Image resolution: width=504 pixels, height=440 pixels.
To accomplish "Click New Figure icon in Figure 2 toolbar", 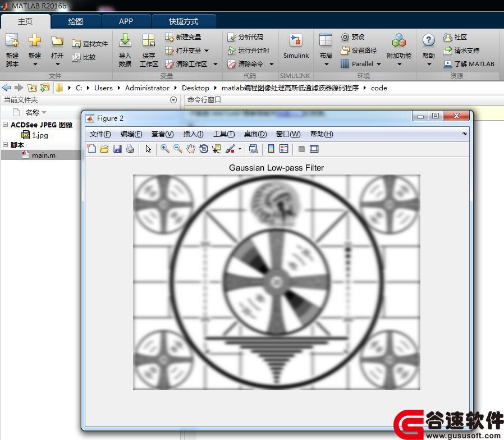I will pyautogui.click(x=91, y=149).
